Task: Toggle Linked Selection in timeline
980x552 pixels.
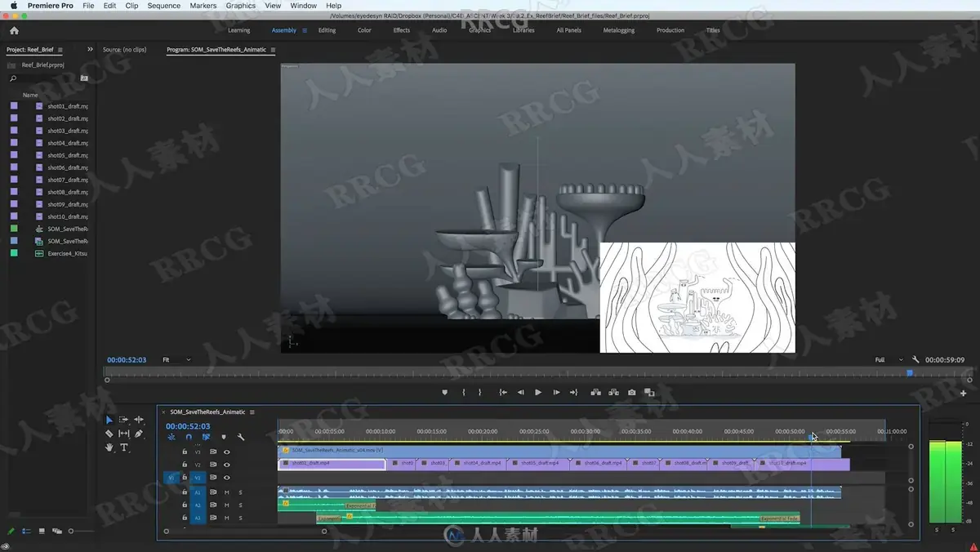Action: [206, 437]
